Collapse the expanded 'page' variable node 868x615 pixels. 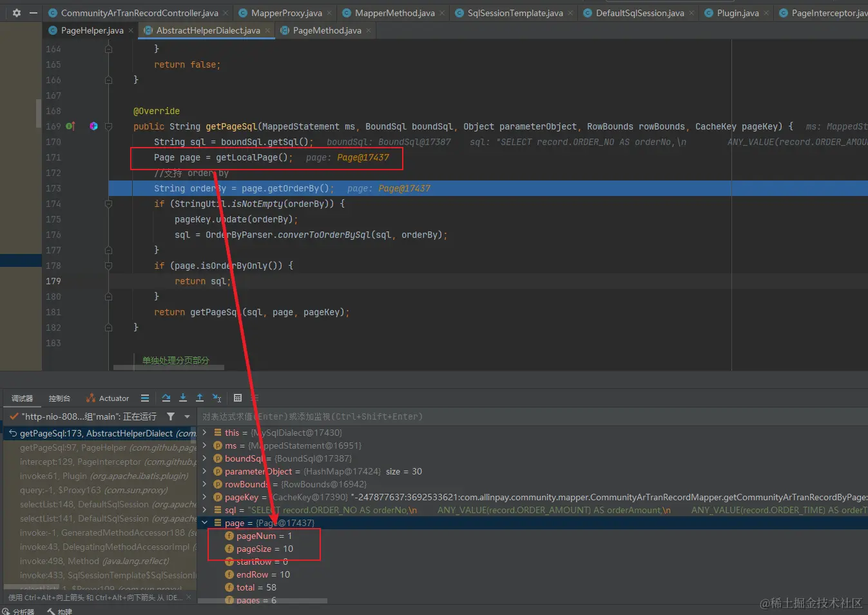click(x=205, y=523)
